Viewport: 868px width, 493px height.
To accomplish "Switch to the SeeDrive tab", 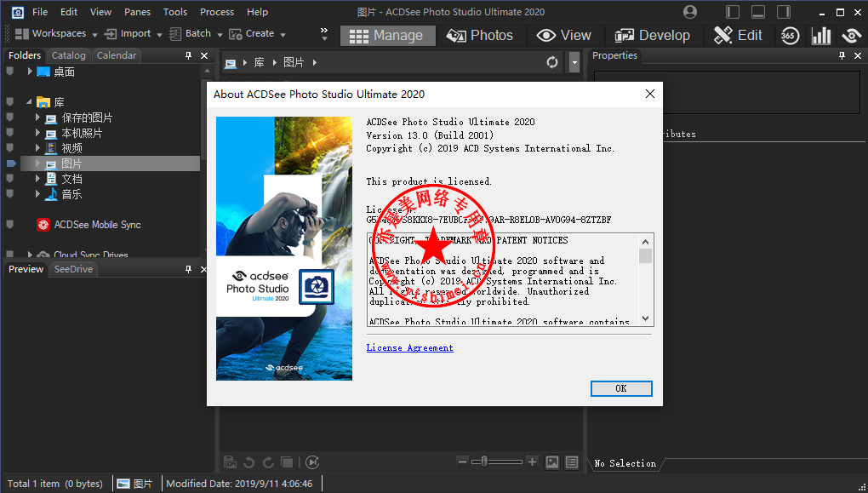I will [74, 269].
